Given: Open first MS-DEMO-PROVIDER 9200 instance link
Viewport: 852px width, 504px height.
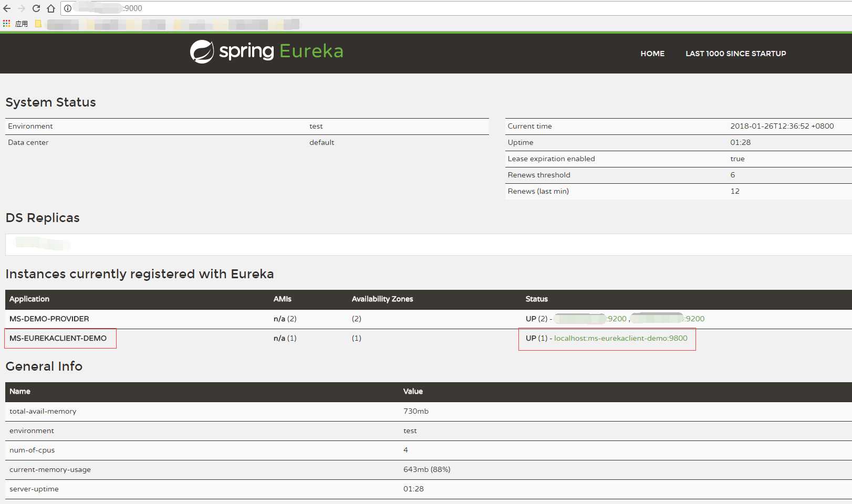Looking at the screenshot, I should click(590, 319).
